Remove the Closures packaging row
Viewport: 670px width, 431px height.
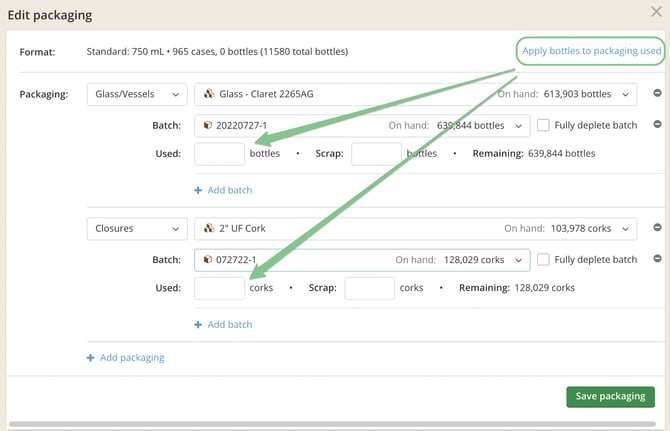tap(657, 228)
